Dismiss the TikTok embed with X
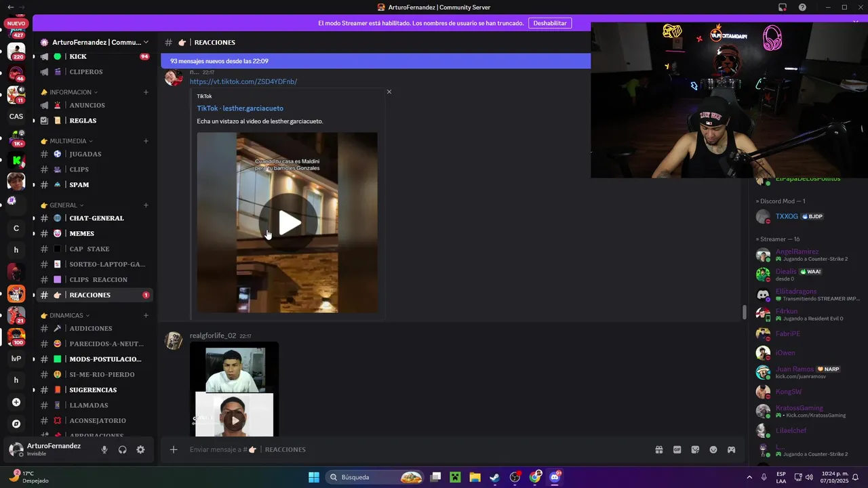Image resolution: width=868 pixels, height=488 pixels. pyautogui.click(x=389, y=91)
